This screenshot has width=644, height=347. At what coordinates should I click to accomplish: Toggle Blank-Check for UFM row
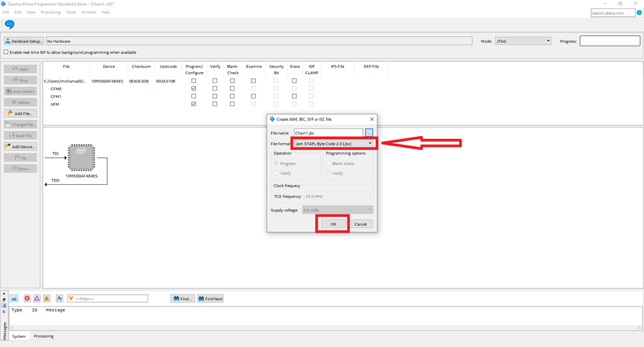pyautogui.click(x=233, y=104)
